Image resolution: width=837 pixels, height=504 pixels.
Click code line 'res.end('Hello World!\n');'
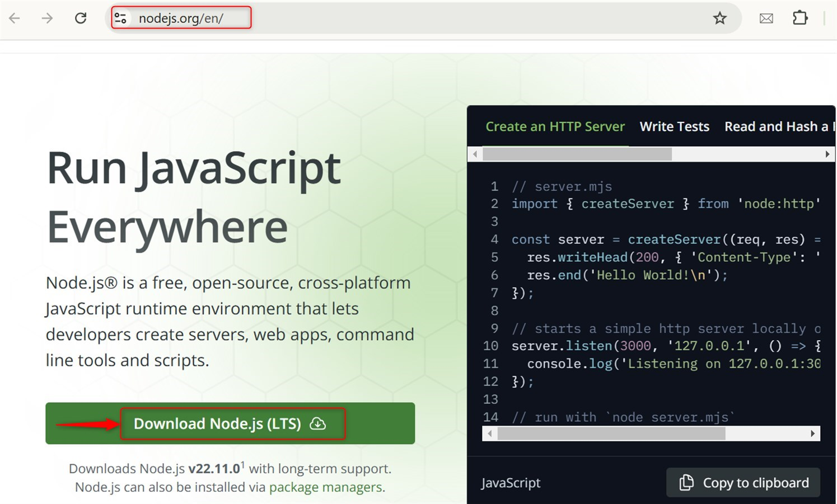pos(627,275)
